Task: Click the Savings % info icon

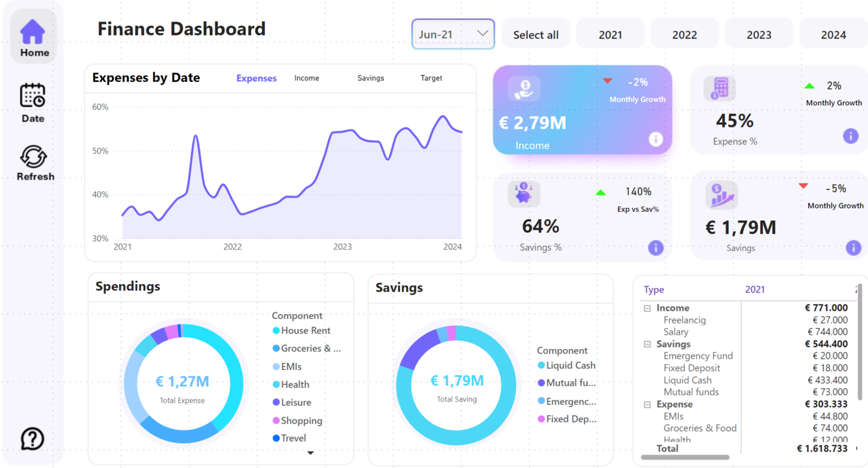Action: 656,248
